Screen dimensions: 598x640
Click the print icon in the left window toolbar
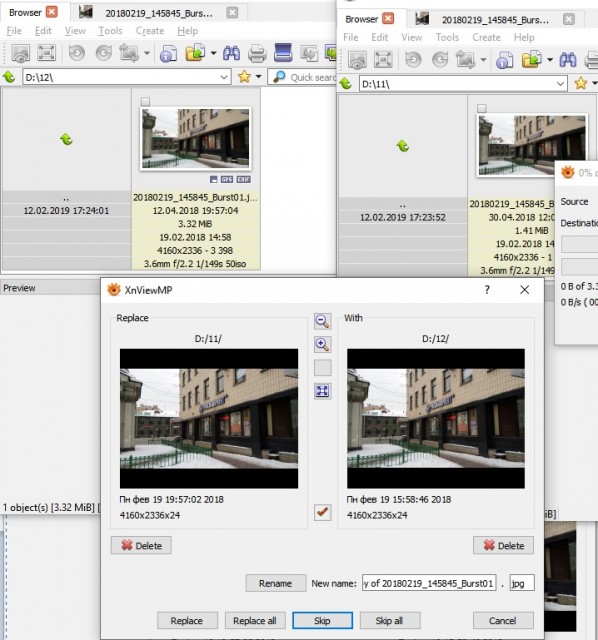[257, 53]
